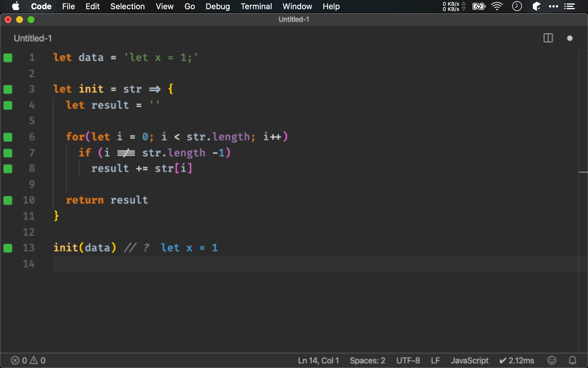Viewport: 588px width, 368px height.
Task: Open the Code application menu
Action: 41,6
